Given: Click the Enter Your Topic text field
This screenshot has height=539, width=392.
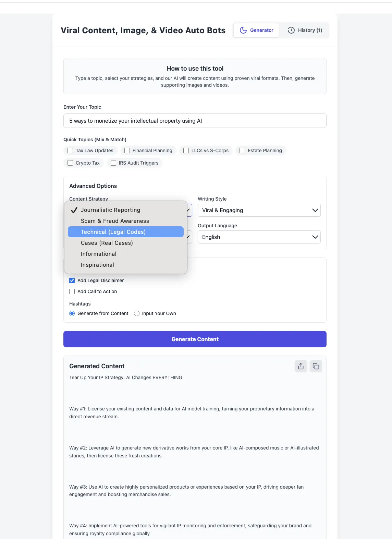Looking at the screenshot, I should (x=195, y=121).
